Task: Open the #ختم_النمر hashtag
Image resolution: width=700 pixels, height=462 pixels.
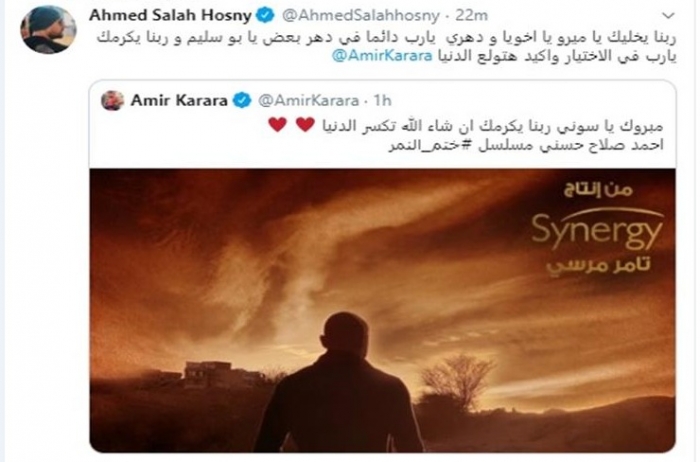Action: click(x=430, y=146)
